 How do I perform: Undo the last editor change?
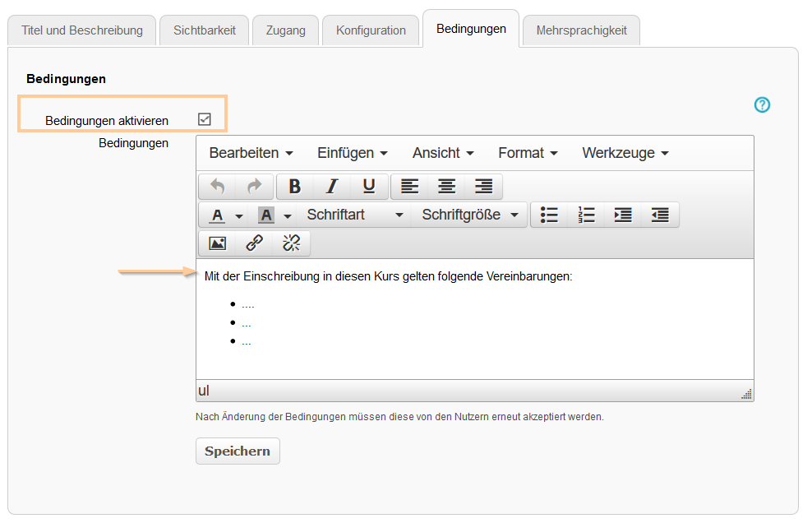click(215, 187)
